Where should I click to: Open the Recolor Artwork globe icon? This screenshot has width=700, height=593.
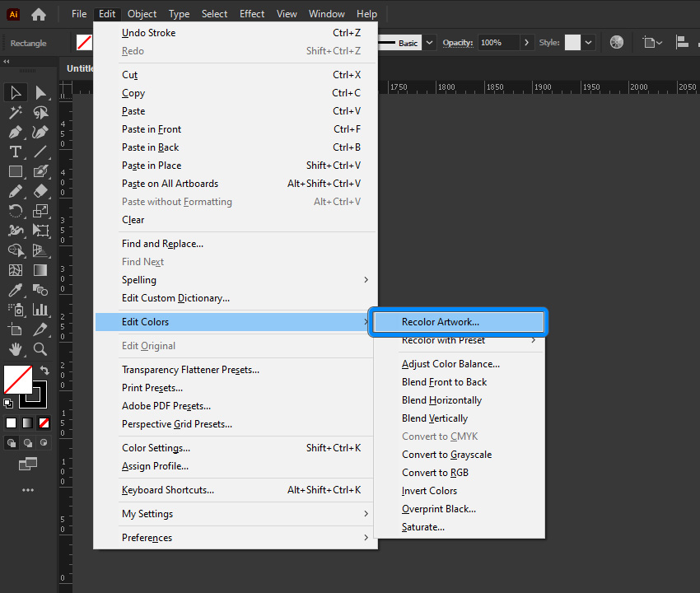pyautogui.click(x=617, y=43)
